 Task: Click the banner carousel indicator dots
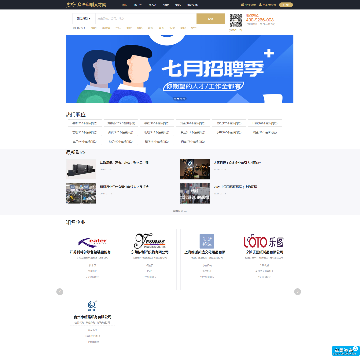[179, 99]
